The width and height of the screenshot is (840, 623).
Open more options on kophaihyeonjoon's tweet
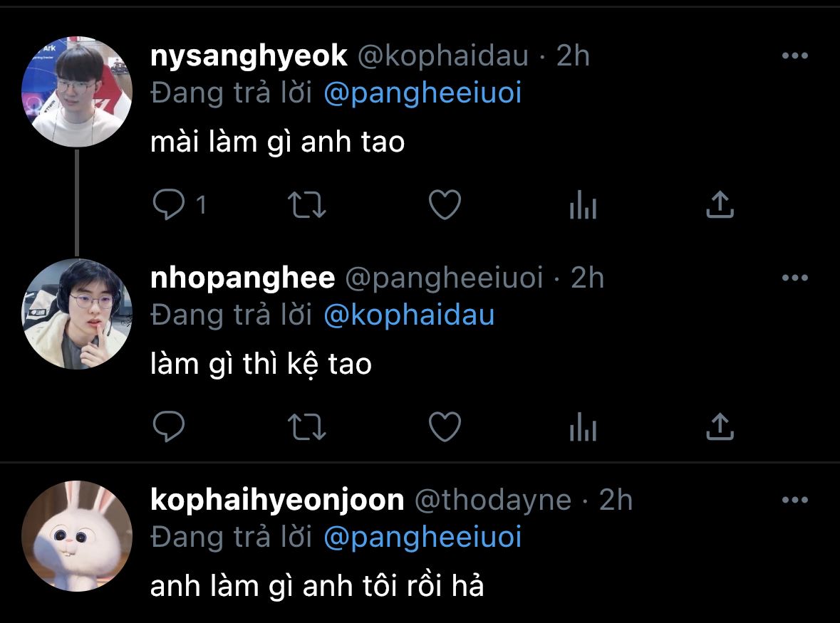click(795, 500)
